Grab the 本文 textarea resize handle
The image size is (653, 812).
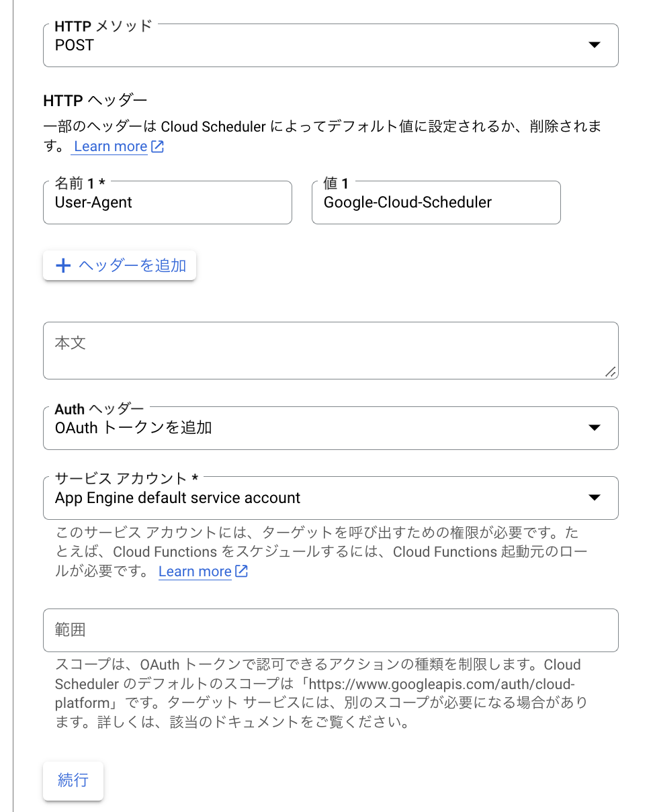[611, 372]
